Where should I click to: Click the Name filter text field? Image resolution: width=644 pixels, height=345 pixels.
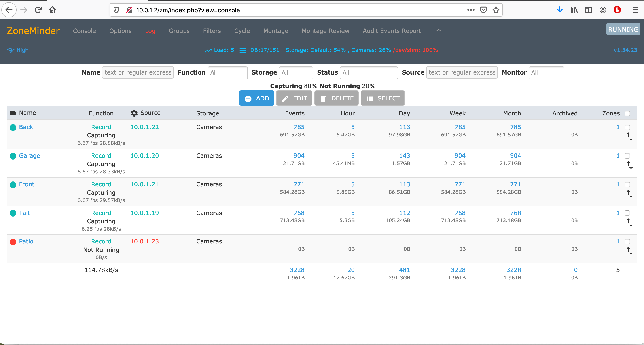[x=138, y=72]
